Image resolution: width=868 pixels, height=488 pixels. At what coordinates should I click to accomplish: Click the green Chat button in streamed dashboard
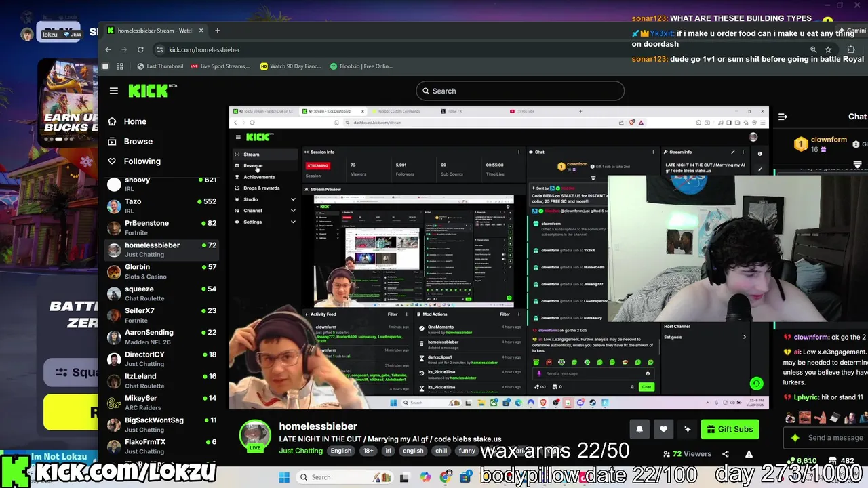pyautogui.click(x=646, y=387)
